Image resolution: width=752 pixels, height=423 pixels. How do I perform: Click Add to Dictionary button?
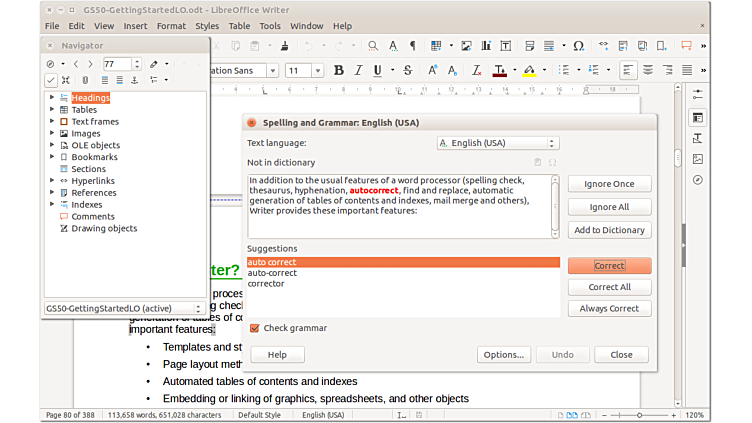click(x=609, y=230)
